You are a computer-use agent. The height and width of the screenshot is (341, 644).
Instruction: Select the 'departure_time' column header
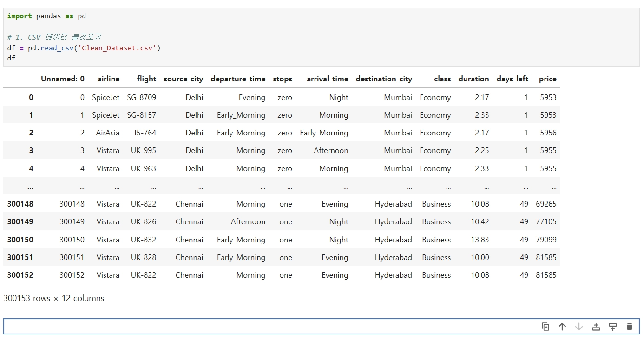[238, 79]
